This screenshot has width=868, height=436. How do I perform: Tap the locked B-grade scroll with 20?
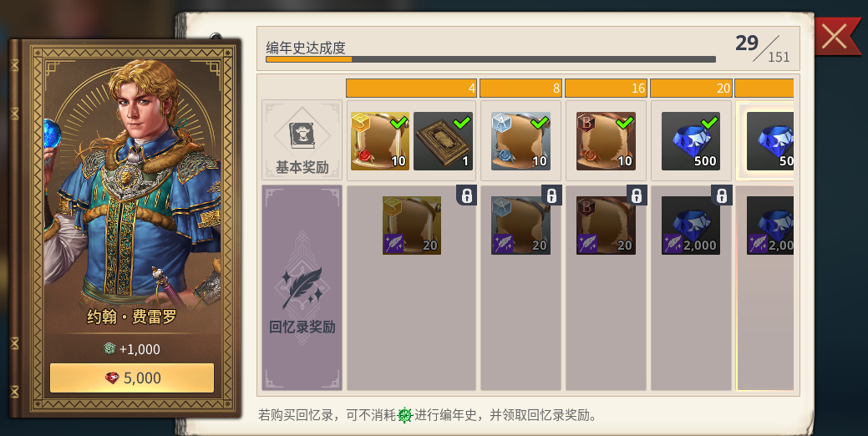click(606, 226)
